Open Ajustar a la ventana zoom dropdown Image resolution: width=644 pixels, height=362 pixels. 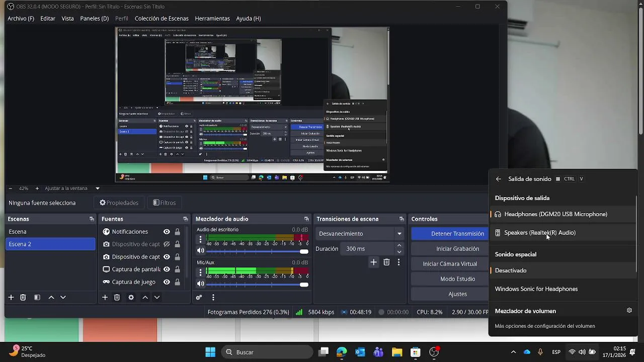point(72,188)
